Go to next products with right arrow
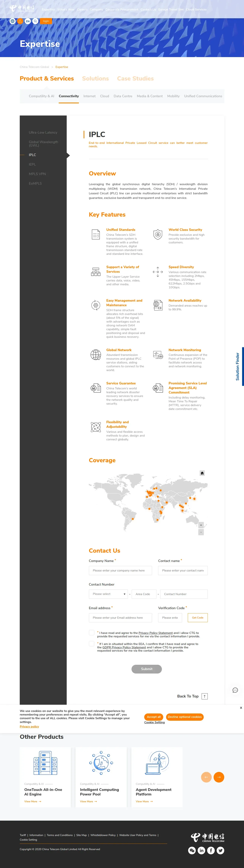244x868 pixels. click(219, 777)
